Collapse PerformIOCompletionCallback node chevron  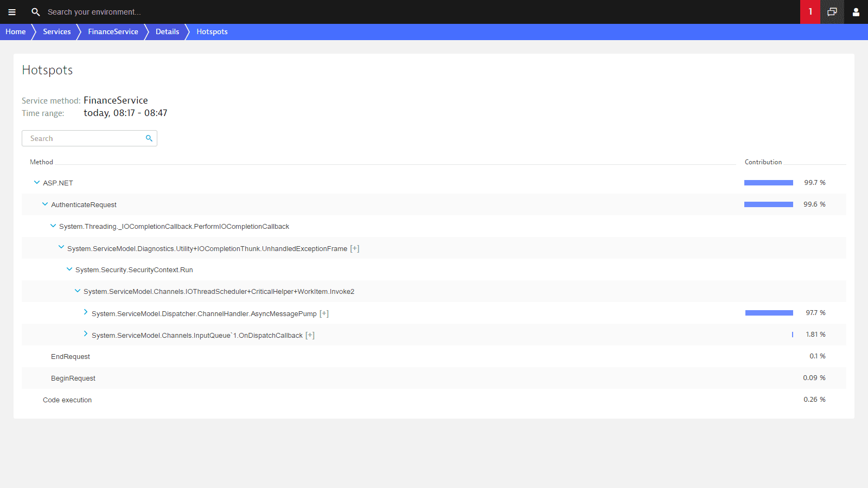(x=53, y=226)
